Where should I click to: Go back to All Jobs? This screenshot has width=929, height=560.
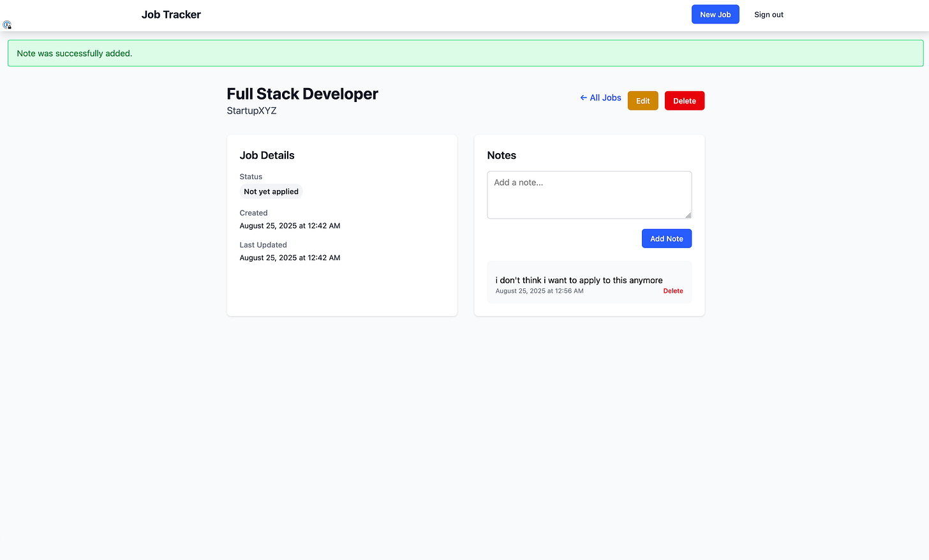[x=600, y=98]
